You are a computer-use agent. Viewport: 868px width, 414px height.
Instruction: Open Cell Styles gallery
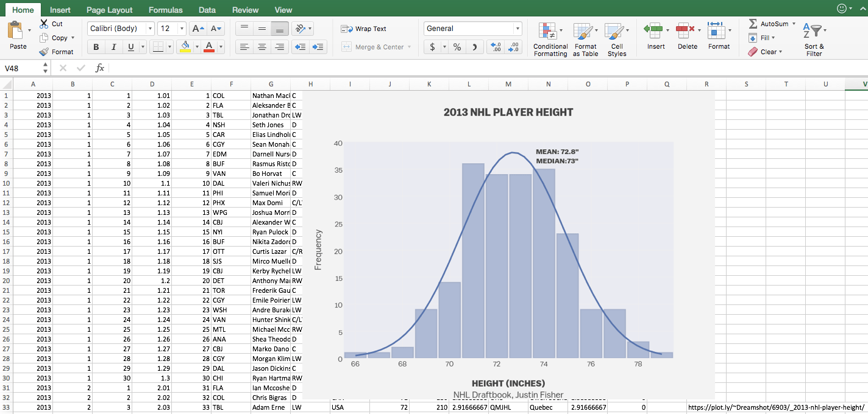[617, 40]
